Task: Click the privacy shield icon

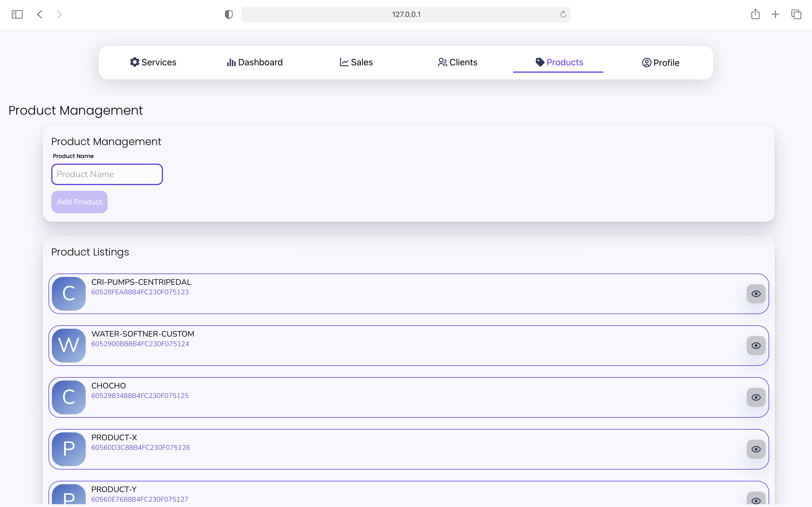Action: [228, 14]
